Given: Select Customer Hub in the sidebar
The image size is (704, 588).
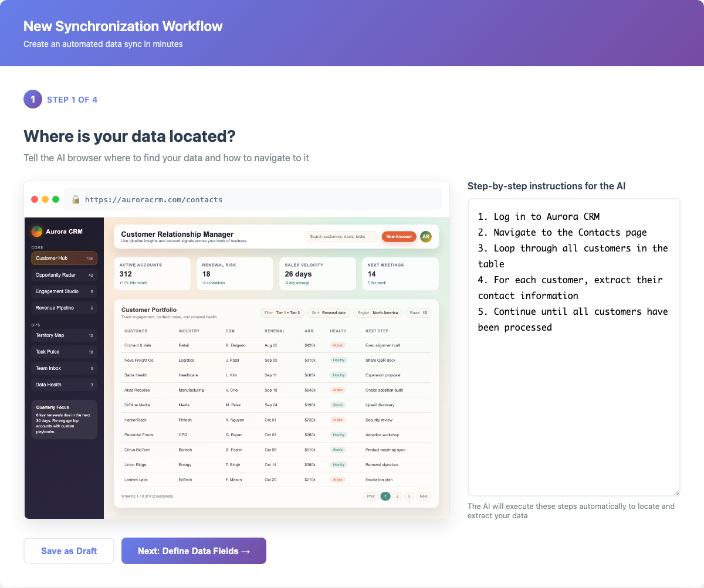Looking at the screenshot, I should [x=64, y=258].
